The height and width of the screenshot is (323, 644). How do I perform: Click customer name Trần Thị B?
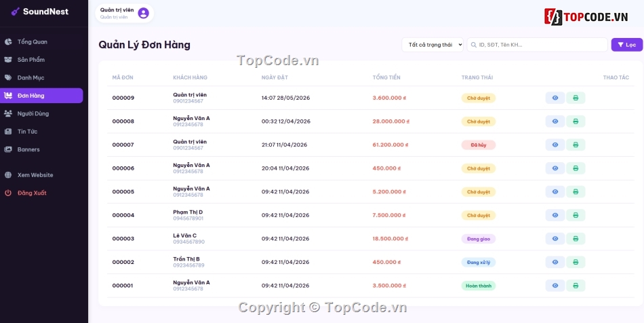coord(186,259)
